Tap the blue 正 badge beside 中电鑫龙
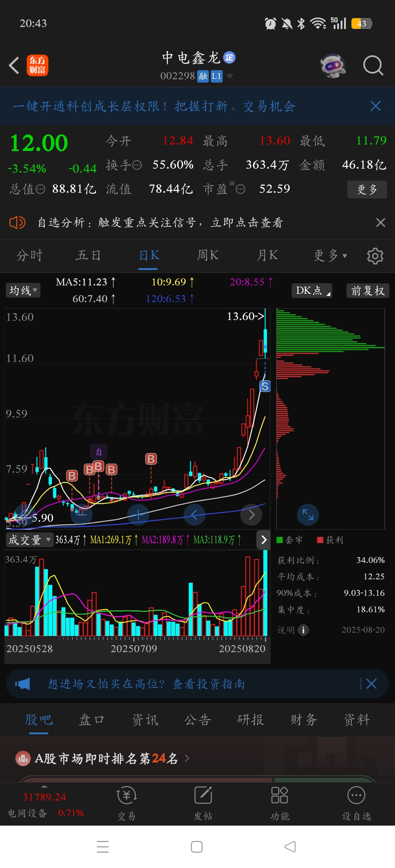The width and height of the screenshot is (395, 868). tap(229, 57)
